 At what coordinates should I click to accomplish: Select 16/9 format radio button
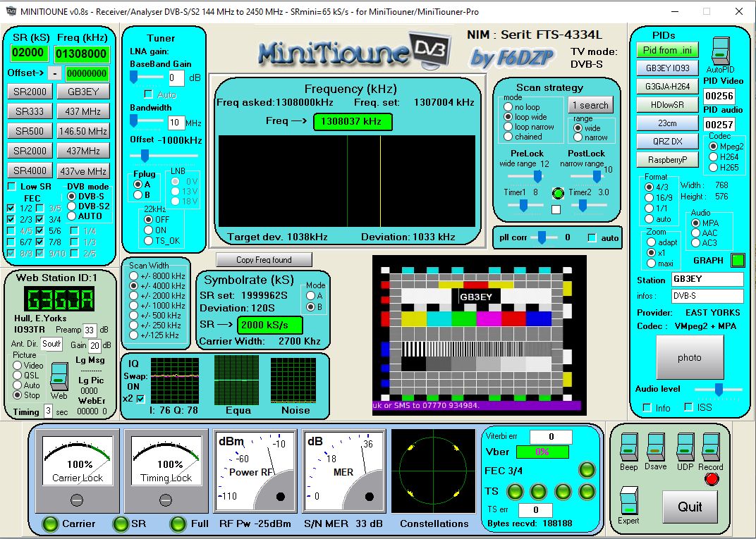coord(649,197)
